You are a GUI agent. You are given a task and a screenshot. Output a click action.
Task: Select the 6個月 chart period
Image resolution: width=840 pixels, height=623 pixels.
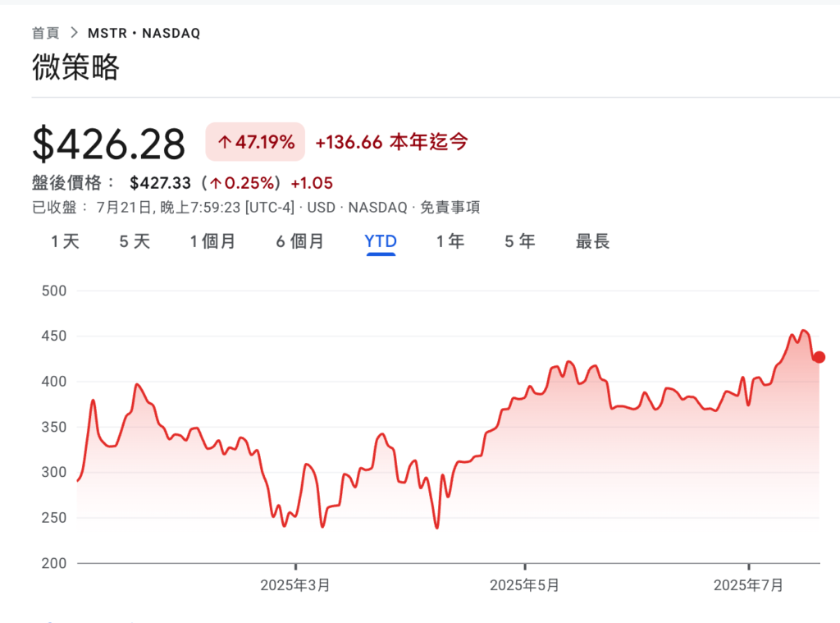pos(299,241)
